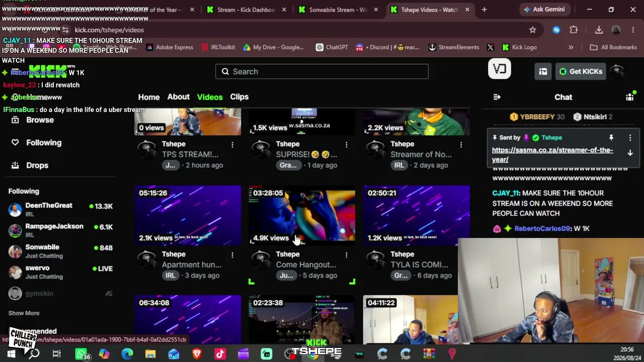Open the Videos channel tab

210,97
